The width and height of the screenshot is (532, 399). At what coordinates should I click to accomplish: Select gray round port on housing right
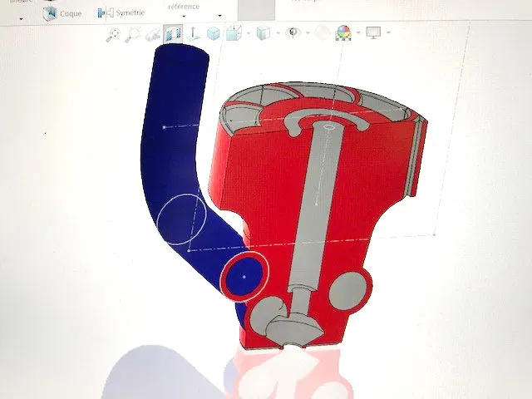[349, 290]
